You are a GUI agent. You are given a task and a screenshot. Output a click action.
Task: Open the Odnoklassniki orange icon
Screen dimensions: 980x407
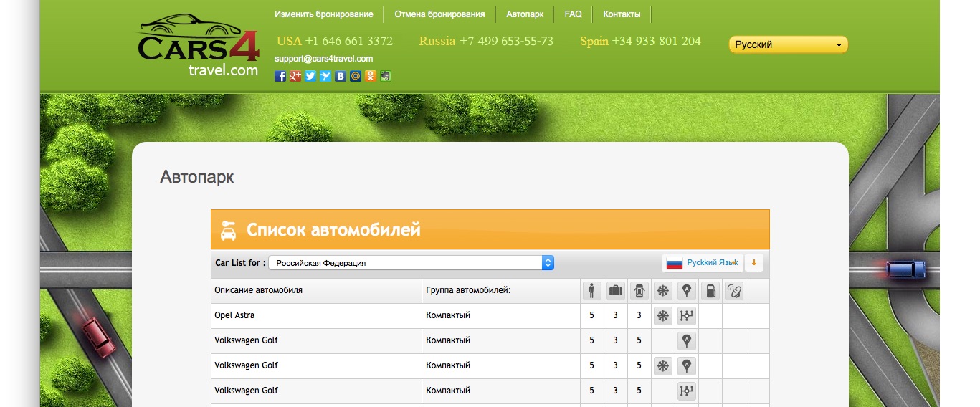point(370,76)
